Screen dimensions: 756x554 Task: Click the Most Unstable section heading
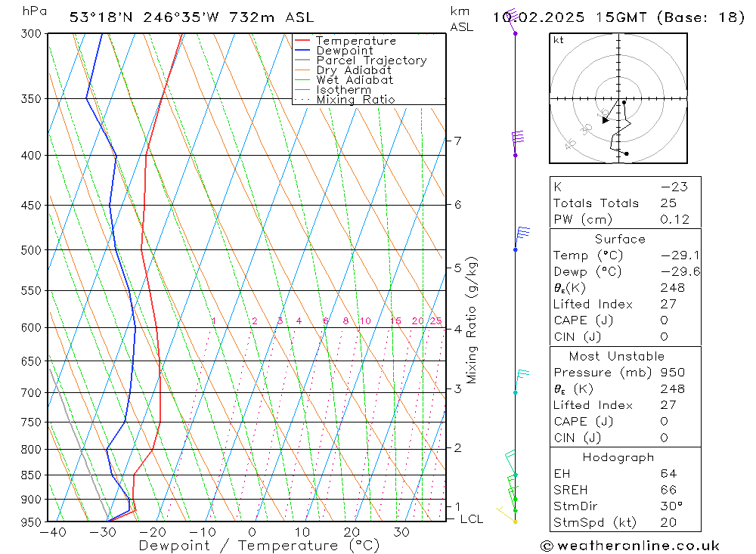617,356
